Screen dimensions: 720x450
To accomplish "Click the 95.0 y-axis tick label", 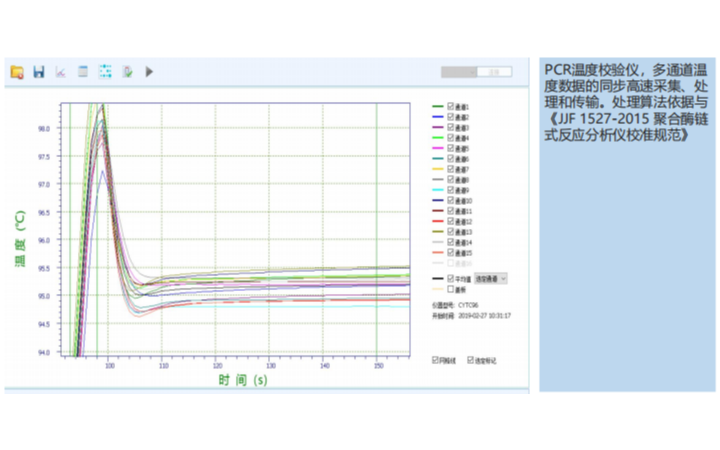I will (x=44, y=296).
